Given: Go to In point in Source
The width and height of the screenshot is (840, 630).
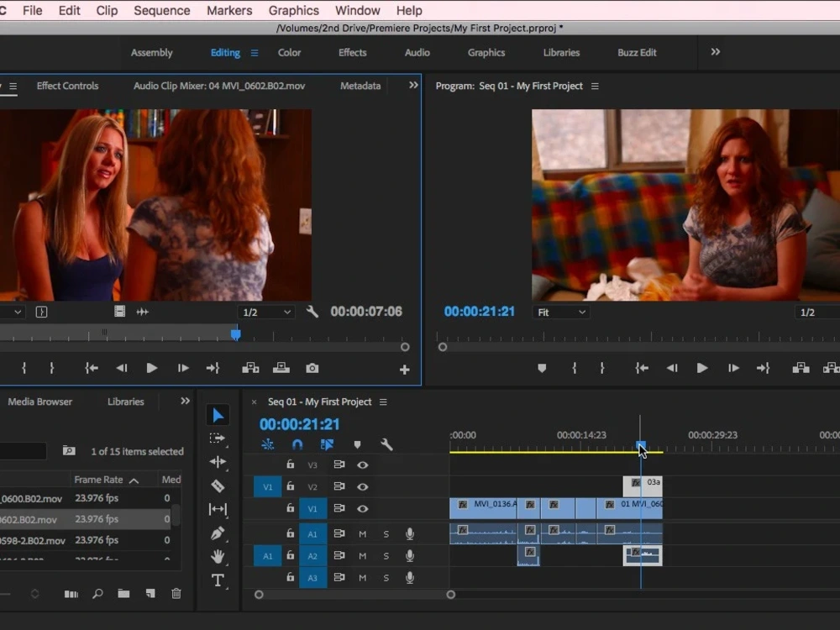Looking at the screenshot, I should click(92, 368).
